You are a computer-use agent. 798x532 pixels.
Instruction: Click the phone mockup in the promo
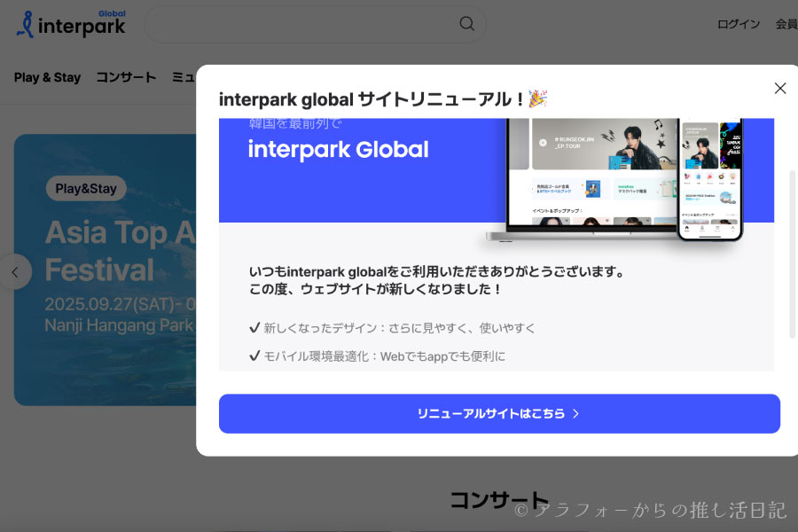pyautogui.click(x=710, y=179)
